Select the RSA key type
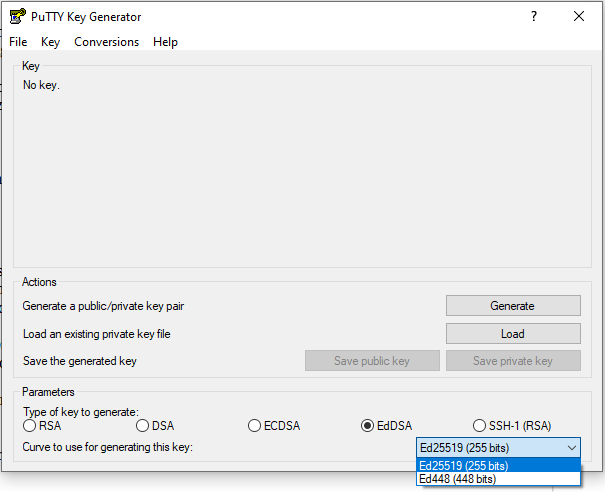The height and width of the screenshot is (492, 605). pos(30,426)
